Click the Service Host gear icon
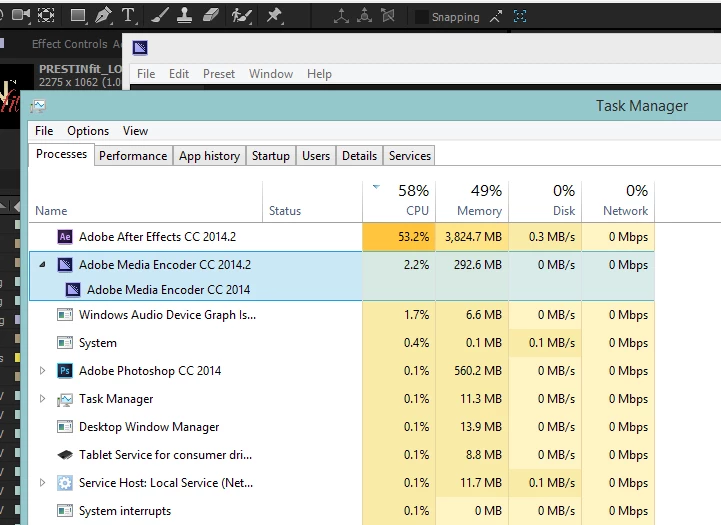721x525 pixels. point(65,483)
